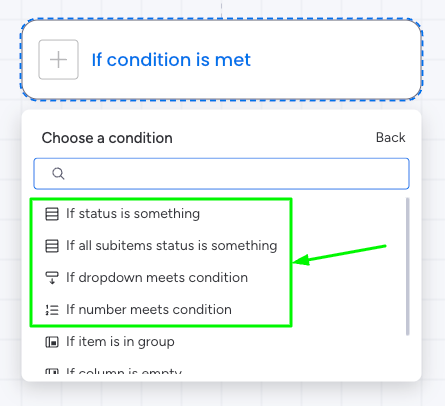445x406 pixels.
Task: Click the condition list vertical scrollbar
Action: tap(407, 266)
